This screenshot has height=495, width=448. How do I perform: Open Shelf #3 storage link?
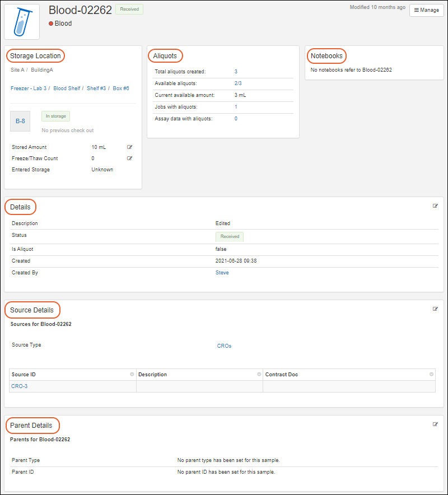(96, 88)
